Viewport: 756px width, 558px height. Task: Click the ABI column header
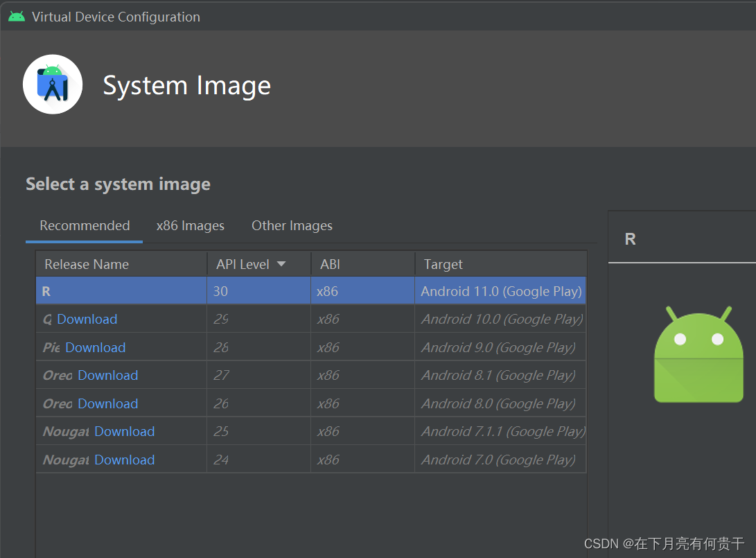click(362, 264)
